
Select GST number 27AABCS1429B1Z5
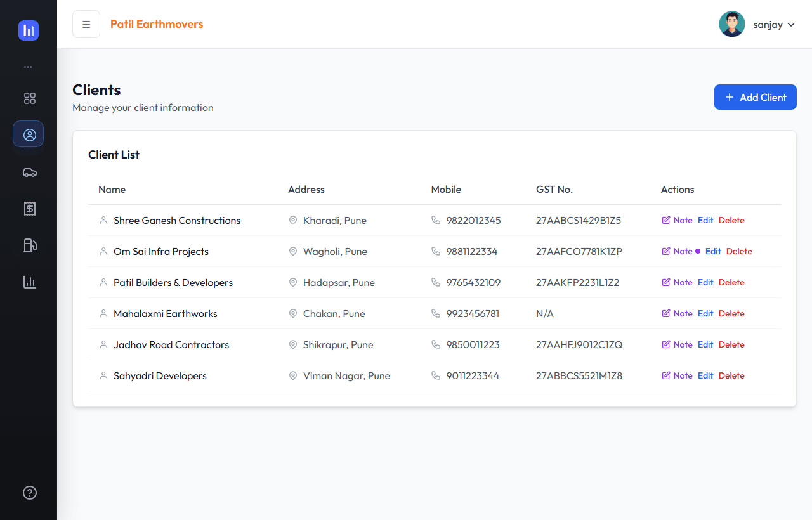click(579, 220)
